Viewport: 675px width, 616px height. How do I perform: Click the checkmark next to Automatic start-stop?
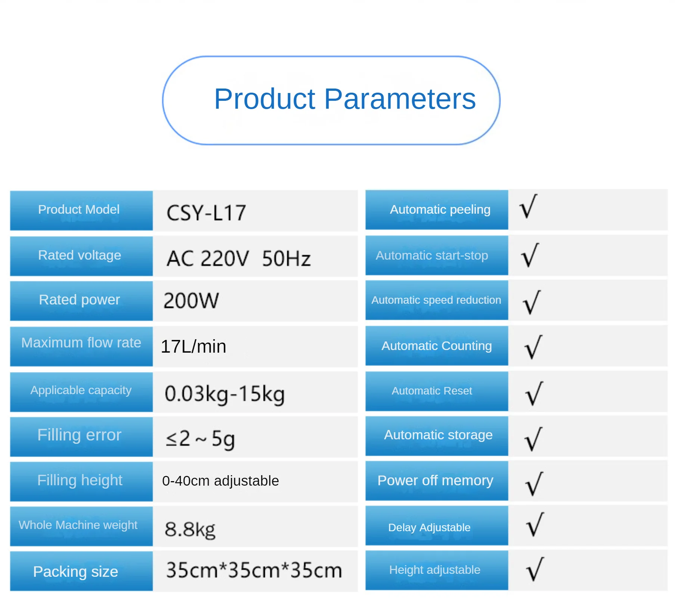point(530,256)
